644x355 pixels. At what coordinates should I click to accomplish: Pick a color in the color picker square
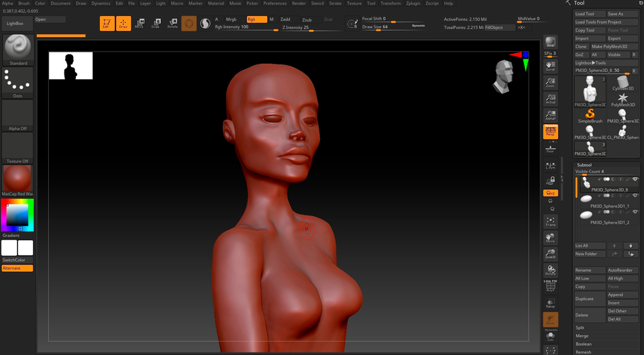(17, 213)
